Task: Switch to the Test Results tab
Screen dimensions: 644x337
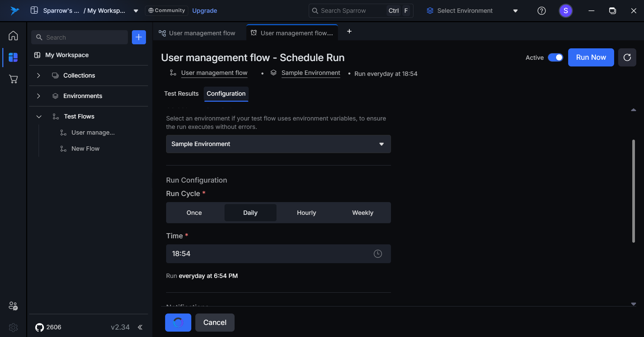Action: point(181,94)
